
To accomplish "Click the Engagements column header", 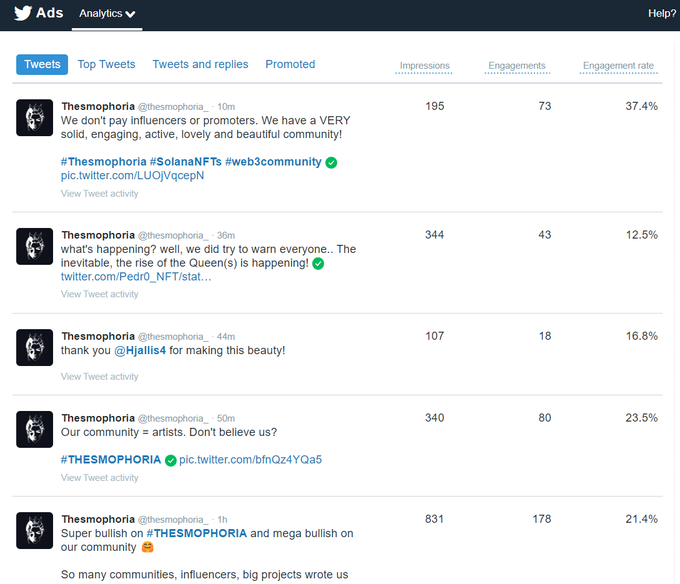I will tap(517, 65).
